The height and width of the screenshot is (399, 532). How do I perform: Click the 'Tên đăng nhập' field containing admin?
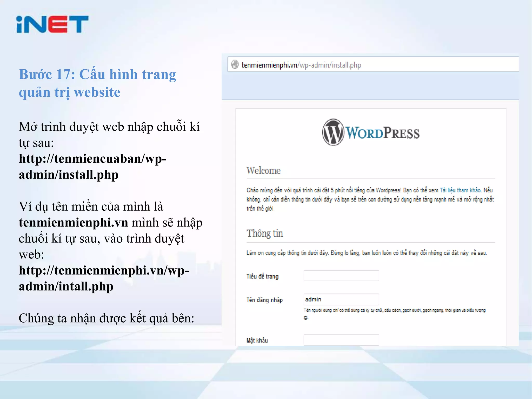341,299
